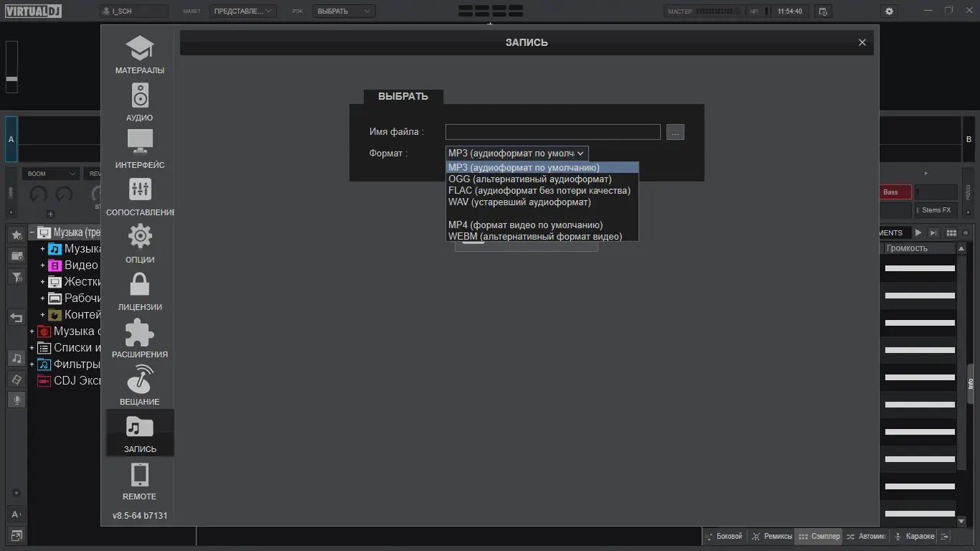Close the Запись settings dialog

(862, 42)
